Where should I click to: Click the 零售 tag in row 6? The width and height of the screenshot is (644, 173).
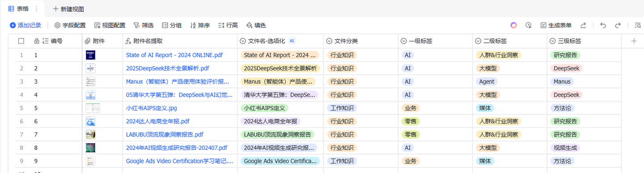pos(411,121)
